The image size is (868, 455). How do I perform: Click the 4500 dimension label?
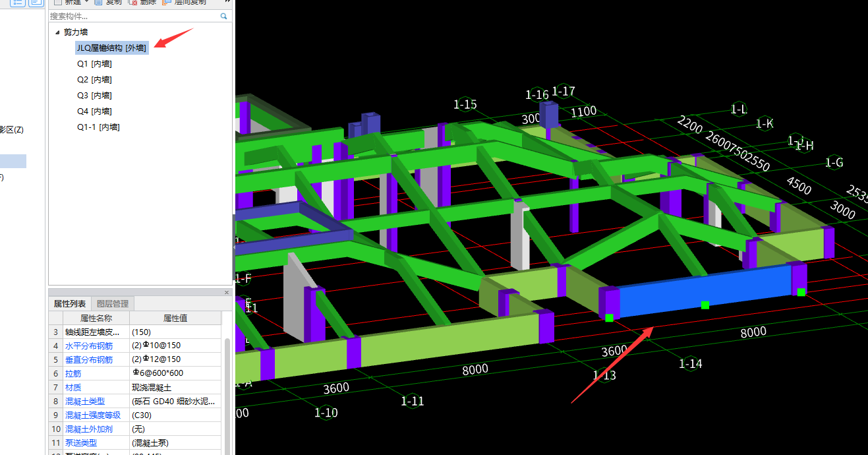pos(799,185)
